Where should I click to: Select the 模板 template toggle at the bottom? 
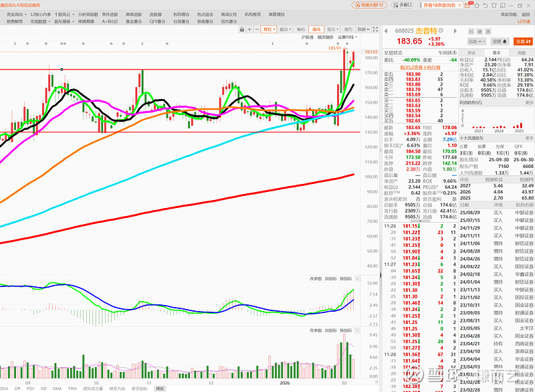pos(160,389)
